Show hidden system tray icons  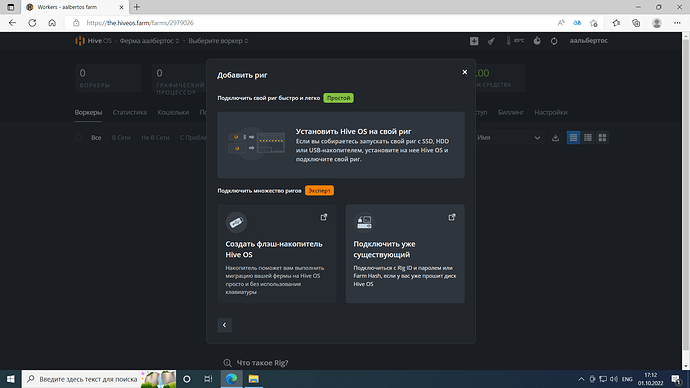(x=581, y=379)
